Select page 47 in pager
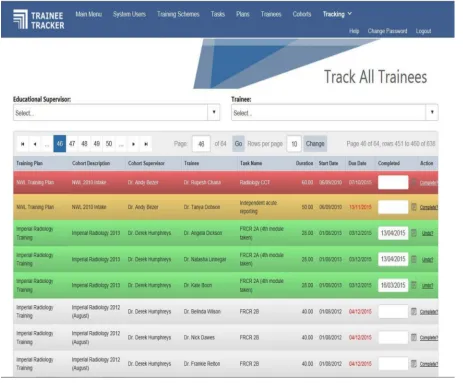This screenshot has height=383, width=463. tap(72, 144)
